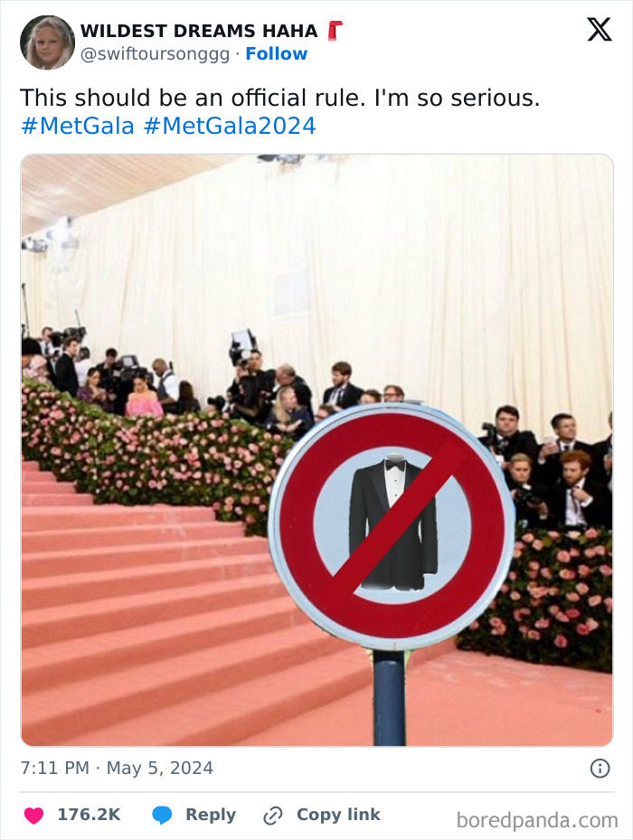Click the tweet text about official rule

[279, 98]
